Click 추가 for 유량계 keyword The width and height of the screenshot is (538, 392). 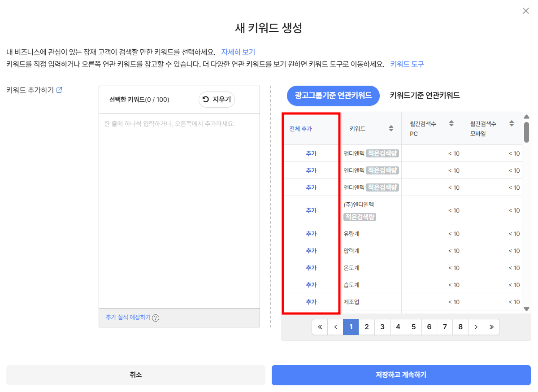(311, 234)
